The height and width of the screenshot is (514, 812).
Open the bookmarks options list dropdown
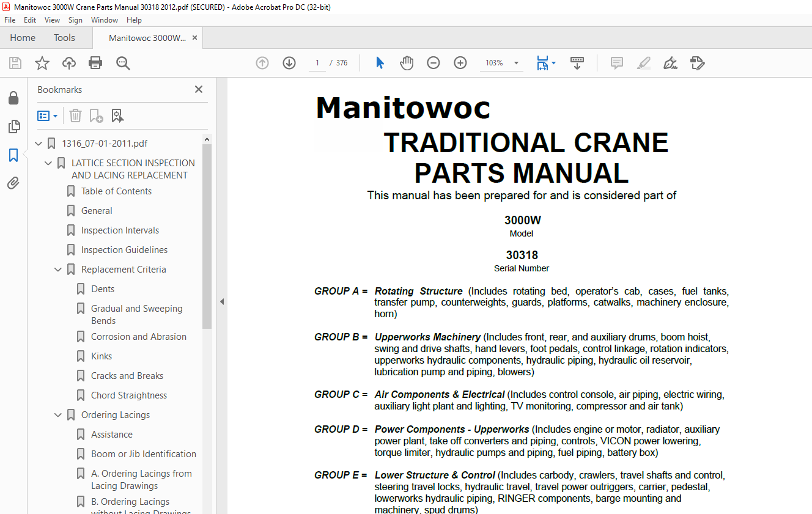48,116
